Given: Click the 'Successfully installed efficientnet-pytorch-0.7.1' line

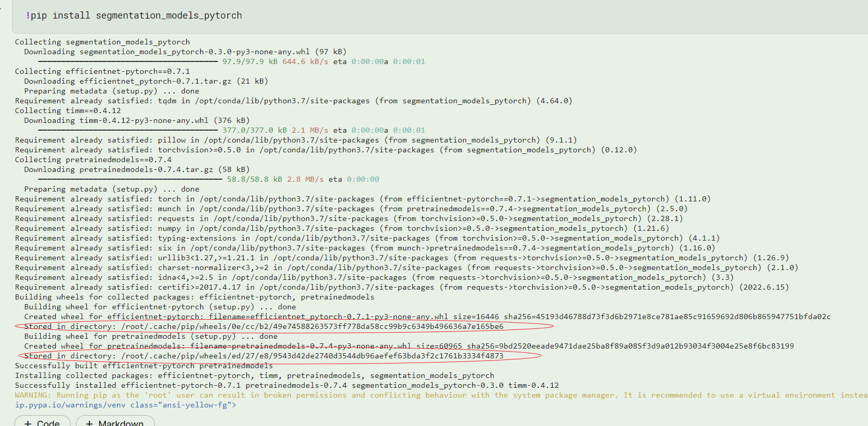Looking at the screenshot, I should click(x=287, y=385).
